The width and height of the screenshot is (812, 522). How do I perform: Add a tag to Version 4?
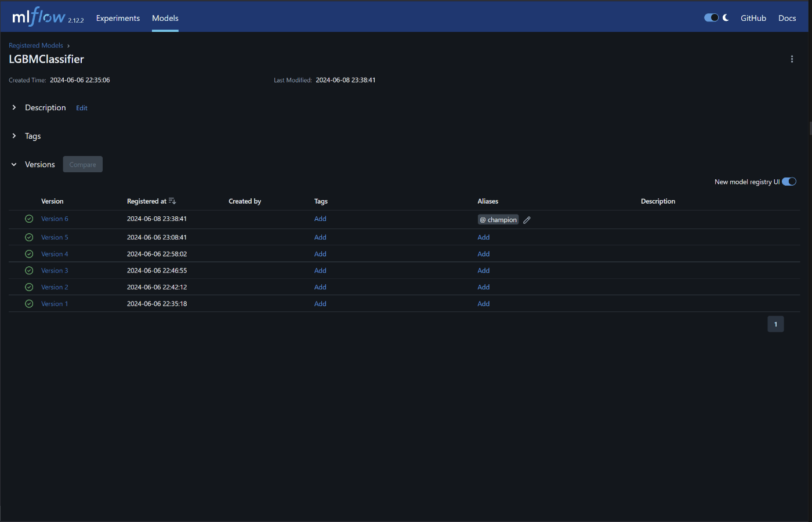(x=320, y=254)
